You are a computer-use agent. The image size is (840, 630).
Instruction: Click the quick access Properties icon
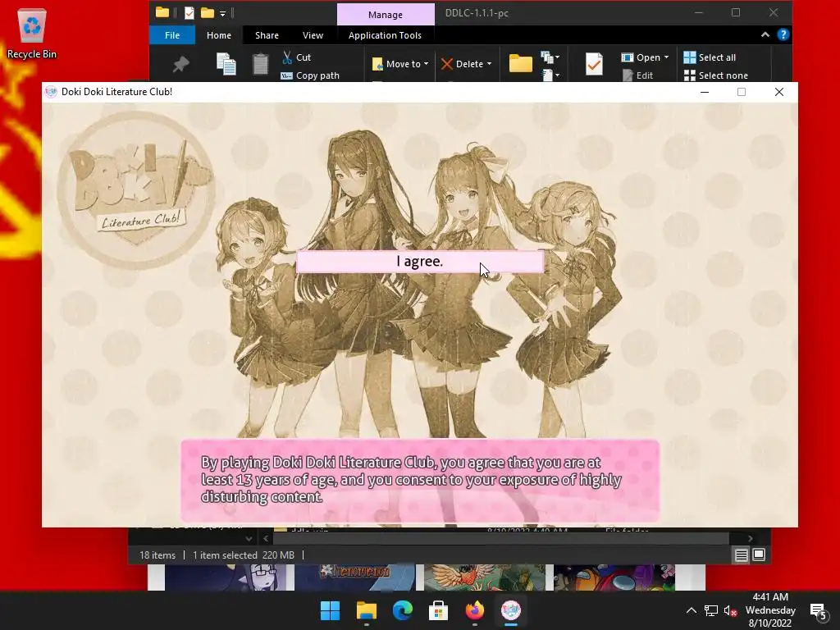189,13
